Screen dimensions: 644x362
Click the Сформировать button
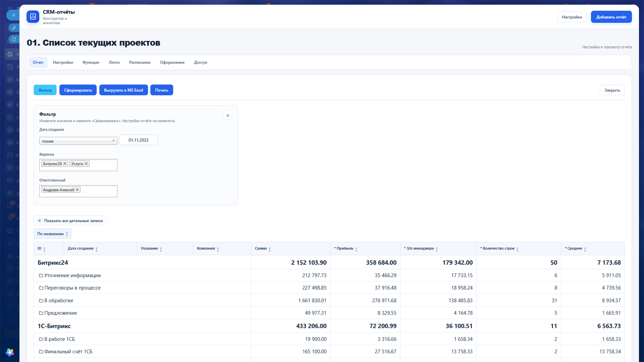point(78,90)
